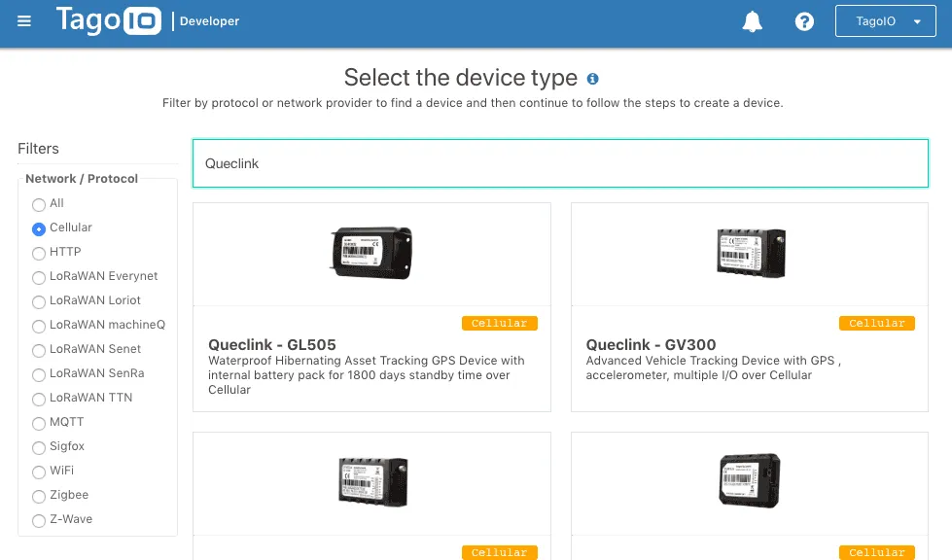Click the search field containing Queclink
The height and width of the screenshot is (560, 952).
coord(560,162)
